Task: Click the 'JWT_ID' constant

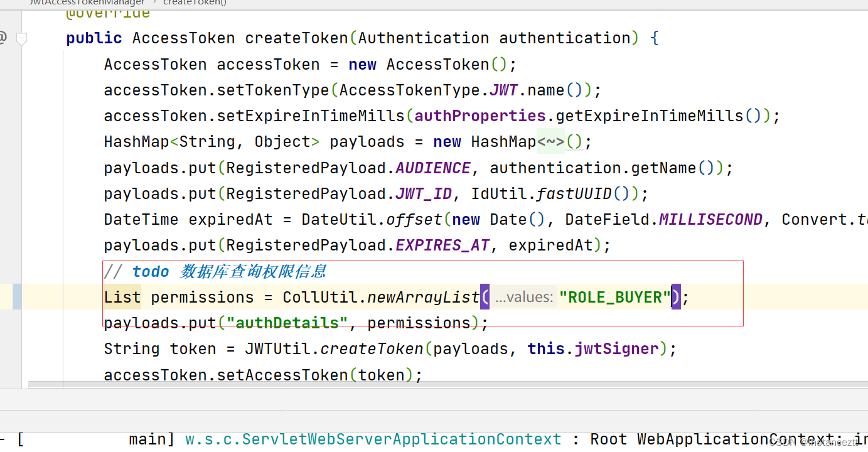Action: point(424,194)
